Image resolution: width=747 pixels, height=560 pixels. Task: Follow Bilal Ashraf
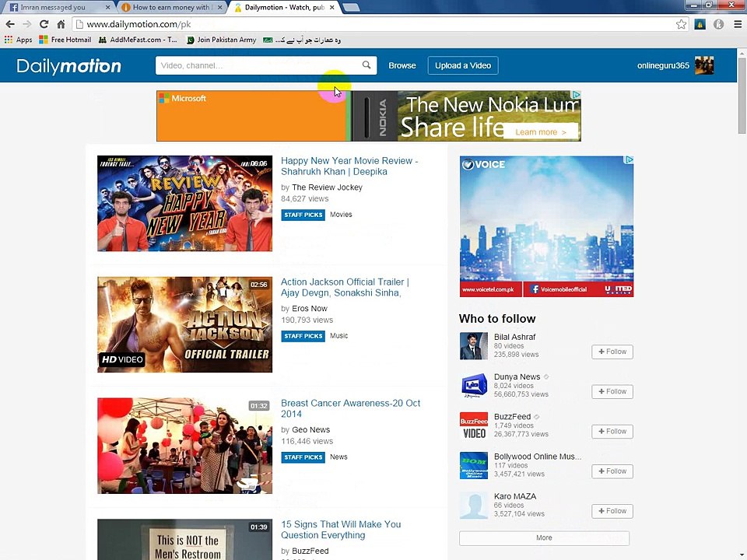[612, 352]
